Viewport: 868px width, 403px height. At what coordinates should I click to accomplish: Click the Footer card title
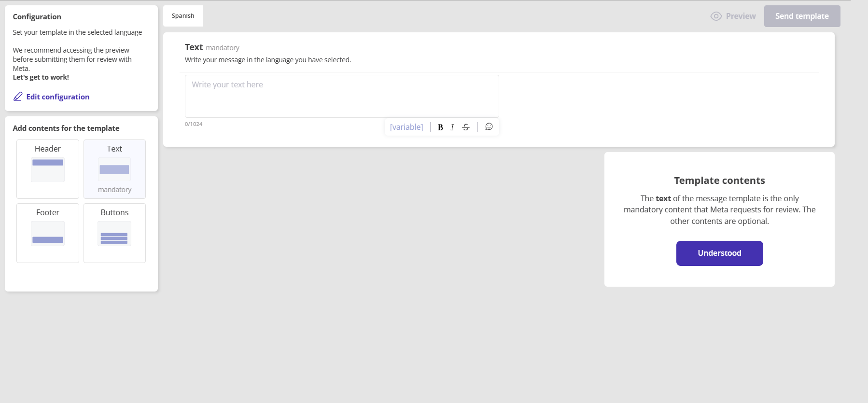tap(48, 212)
